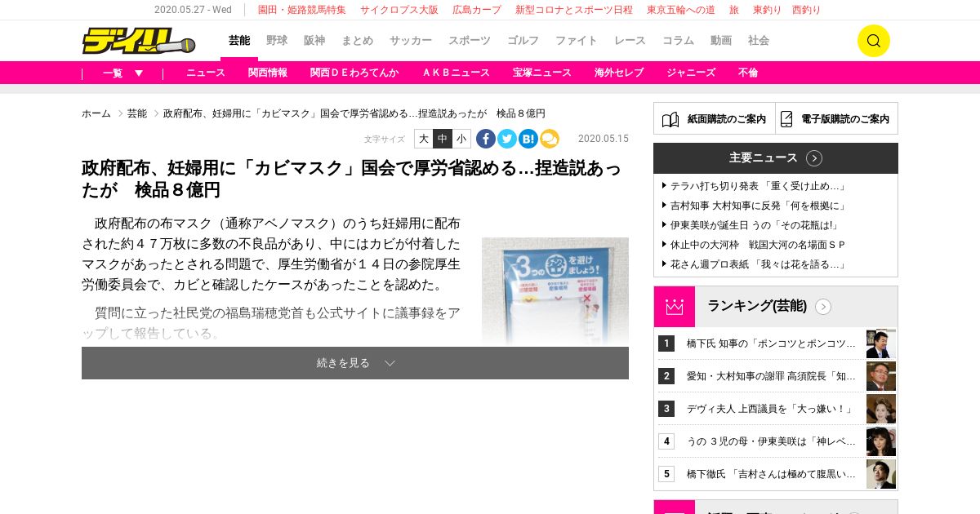
Task: Open the サッカー tab
Action: [411, 41]
